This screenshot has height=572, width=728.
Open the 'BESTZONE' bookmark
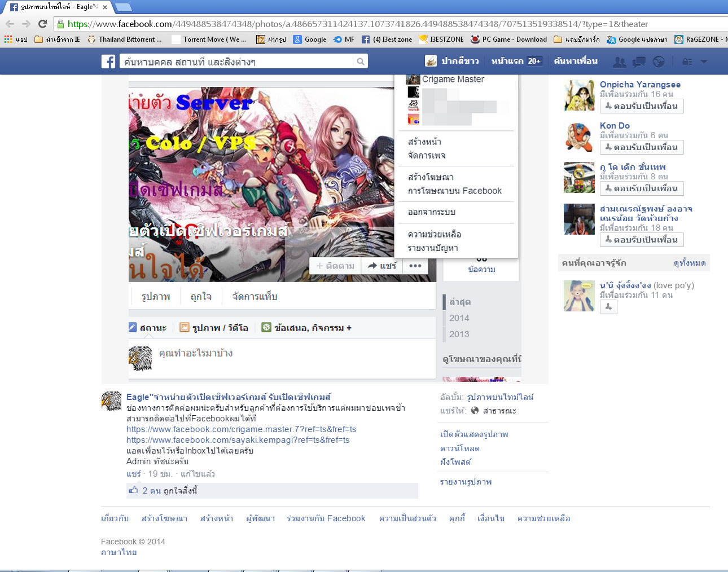(441, 39)
